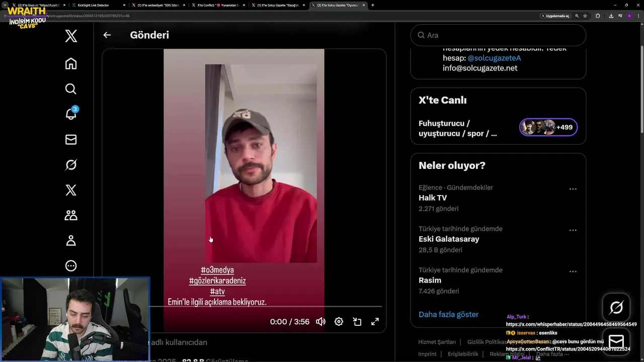The width and height of the screenshot is (644, 362).
Task: Open Grok icon in the left sidebar
Action: coord(71,165)
